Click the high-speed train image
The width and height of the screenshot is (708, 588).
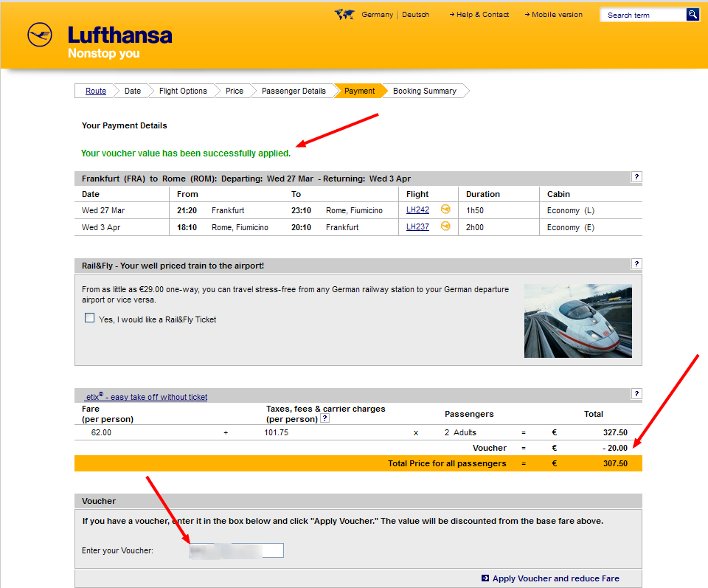click(x=578, y=321)
